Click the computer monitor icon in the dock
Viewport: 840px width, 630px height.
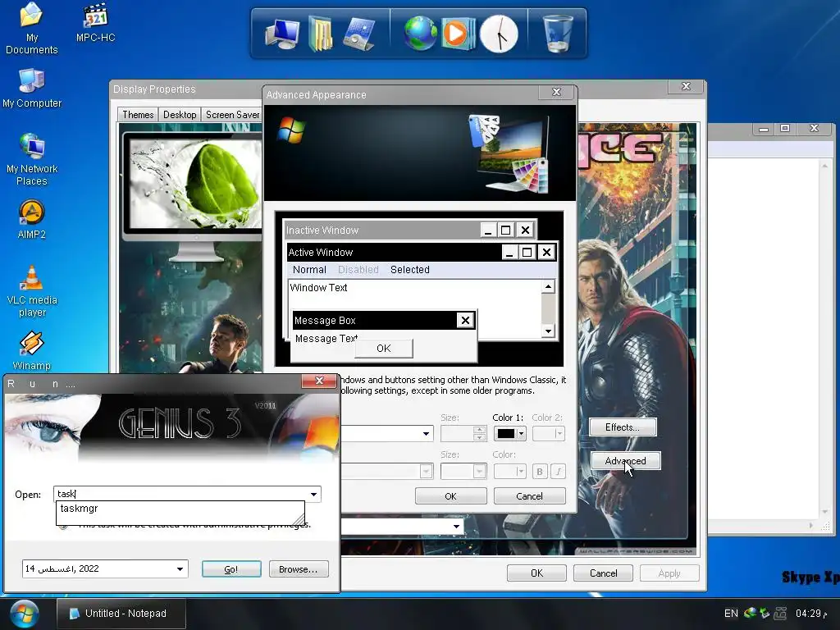(282, 34)
